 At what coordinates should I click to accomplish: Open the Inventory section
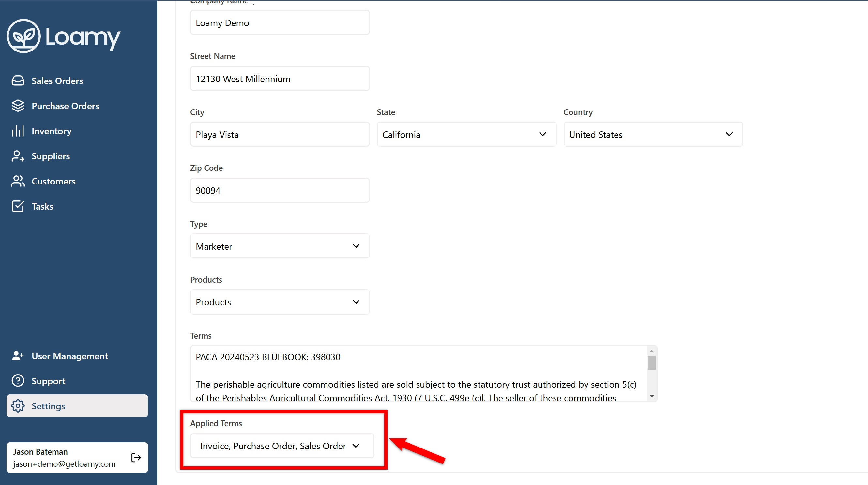coord(77,131)
